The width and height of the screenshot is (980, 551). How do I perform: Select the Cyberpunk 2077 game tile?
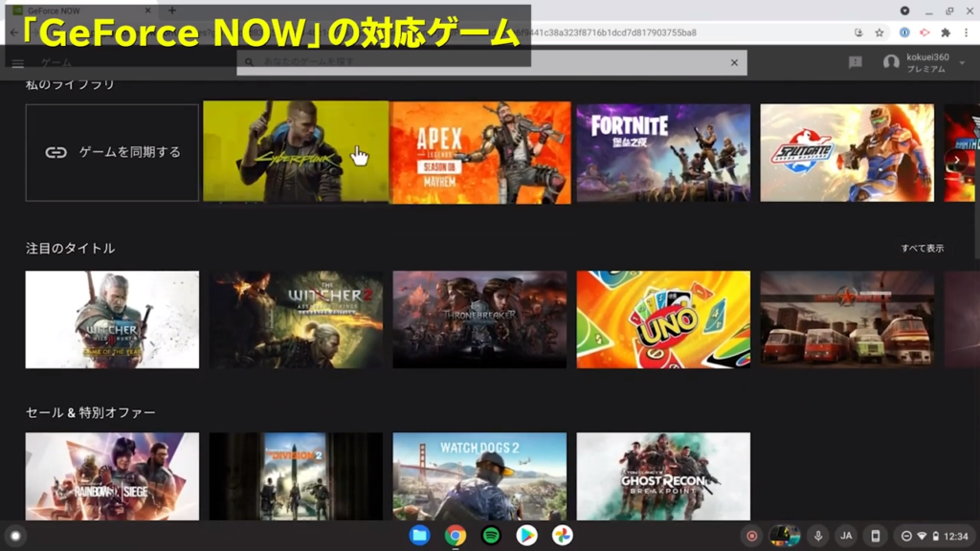[296, 152]
